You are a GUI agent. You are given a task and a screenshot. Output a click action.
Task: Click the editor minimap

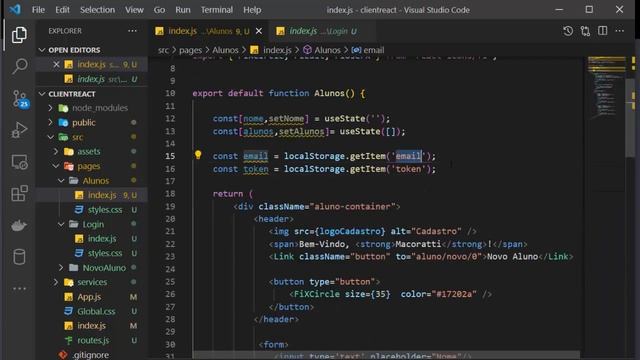click(607, 87)
